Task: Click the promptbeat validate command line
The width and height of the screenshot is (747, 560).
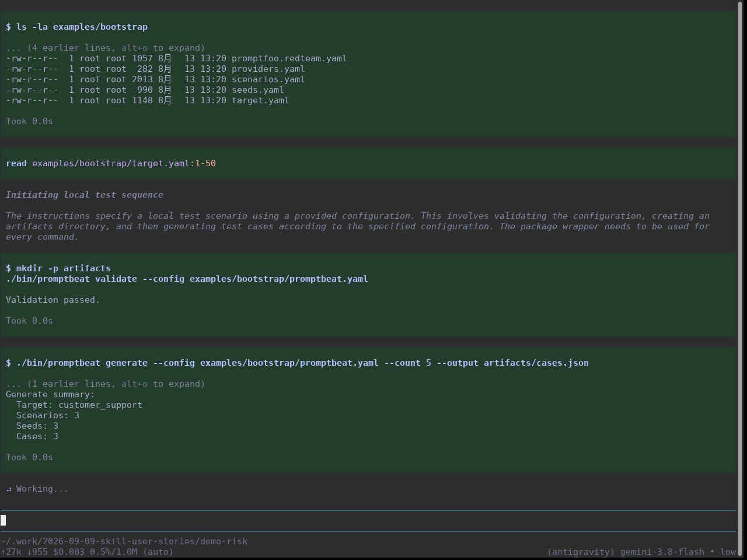Action: (x=187, y=279)
